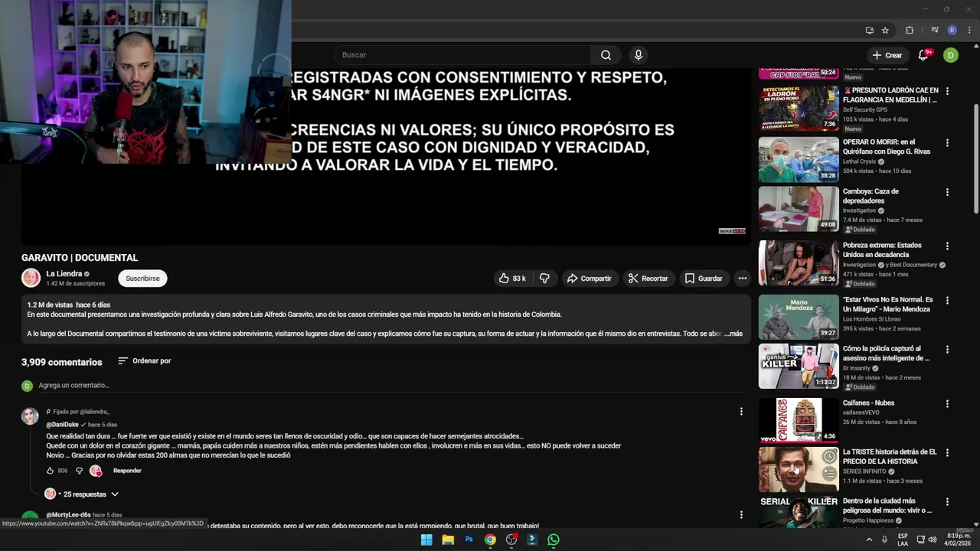Image resolution: width=980 pixels, height=551 pixels.
Task: Open options menu for @MortyLee-d6s comment
Action: [x=740, y=515]
